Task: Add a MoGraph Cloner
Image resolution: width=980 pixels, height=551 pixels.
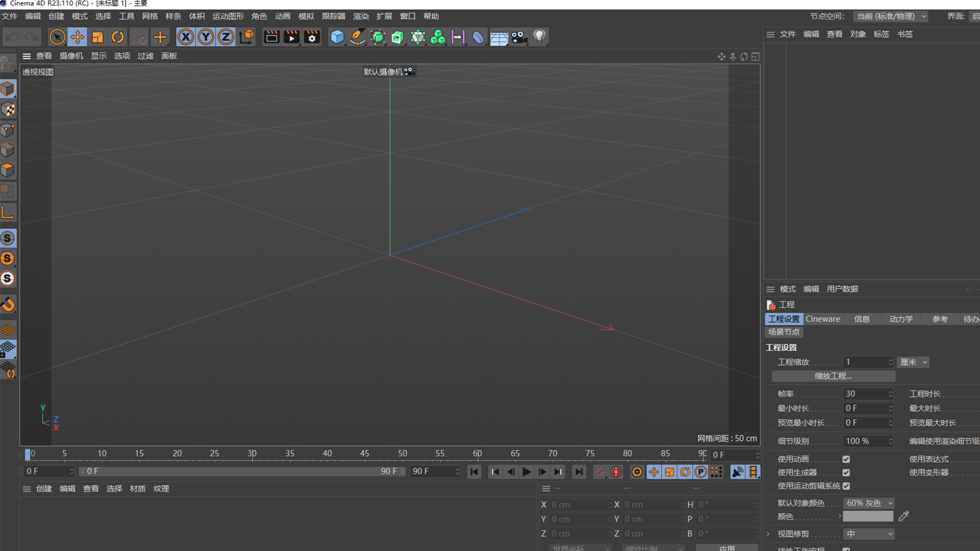Action: point(438,37)
